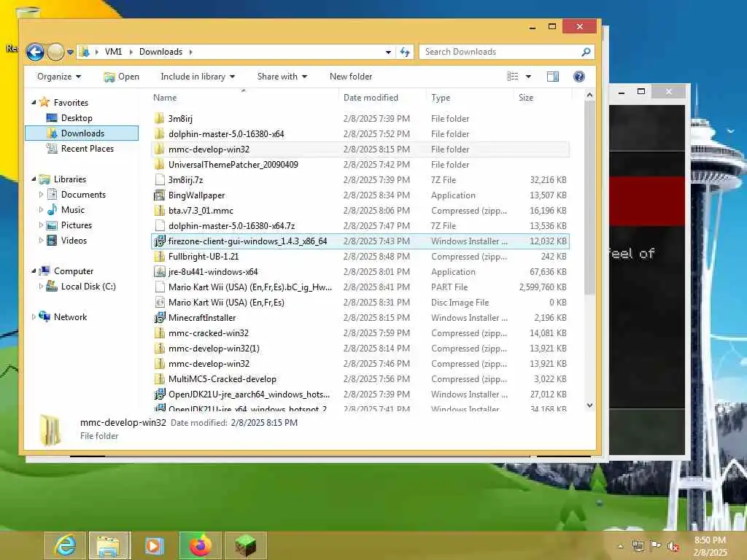This screenshot has width=747, height=560.
Task: Expand the Network tree node
Action: point(34,317)
